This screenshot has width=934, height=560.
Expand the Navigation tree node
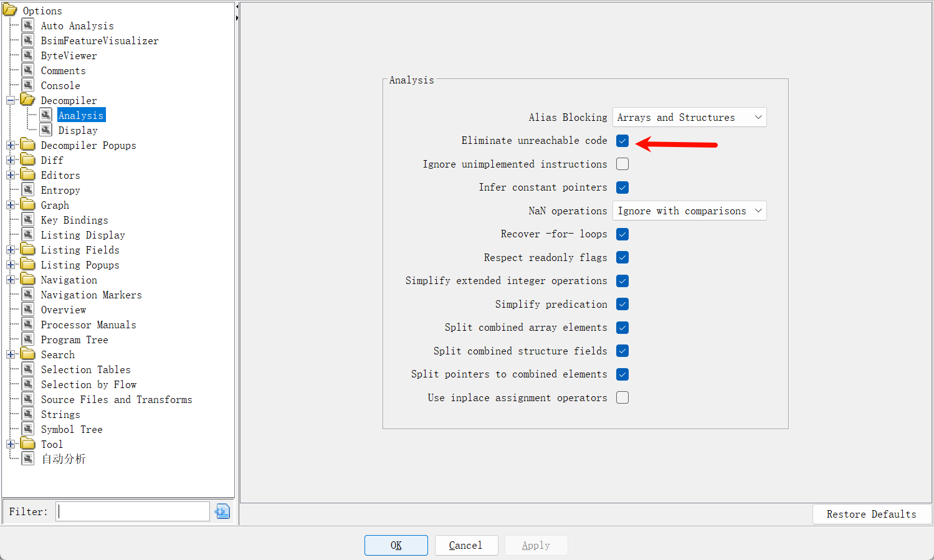(x=11, y=280)
